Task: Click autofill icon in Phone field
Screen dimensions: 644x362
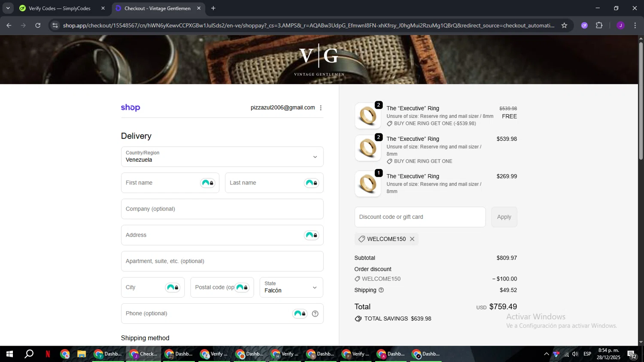Action: tap(300, 314)
